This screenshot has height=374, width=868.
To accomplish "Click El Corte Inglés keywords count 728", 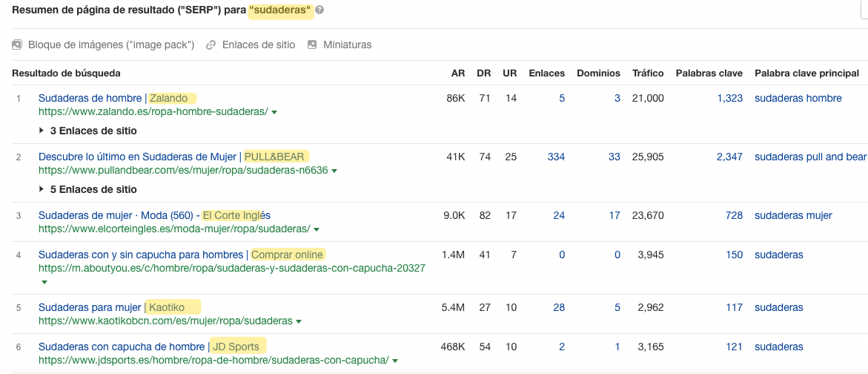I will pos(734,215).
